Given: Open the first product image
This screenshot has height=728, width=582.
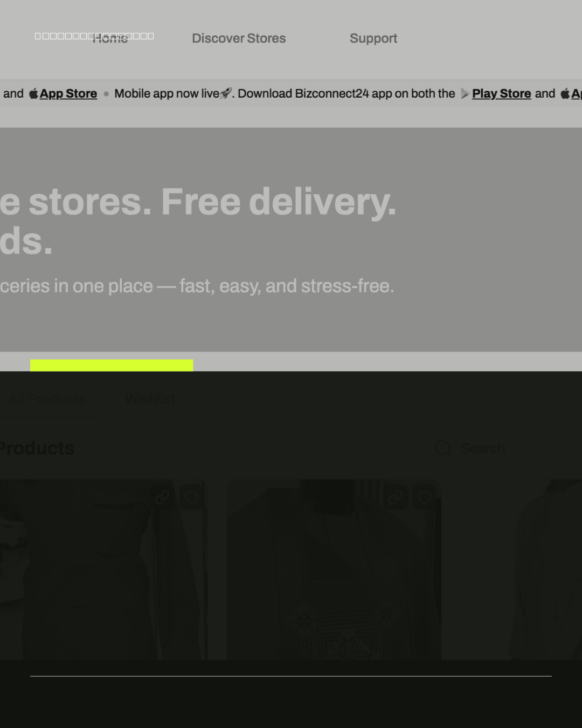Looking at the screenshot, I should coord(102,569).
